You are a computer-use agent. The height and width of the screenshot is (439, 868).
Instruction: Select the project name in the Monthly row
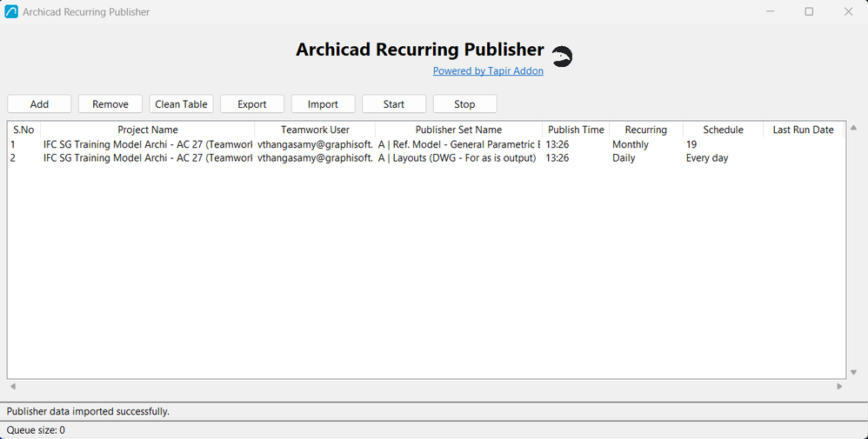pyautogui.click(x=148, y=144)
